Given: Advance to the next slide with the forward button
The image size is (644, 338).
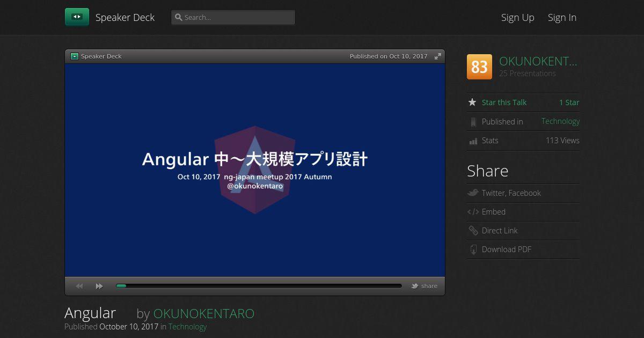Looking at the screenshot, I should click(x=99, y=286).
